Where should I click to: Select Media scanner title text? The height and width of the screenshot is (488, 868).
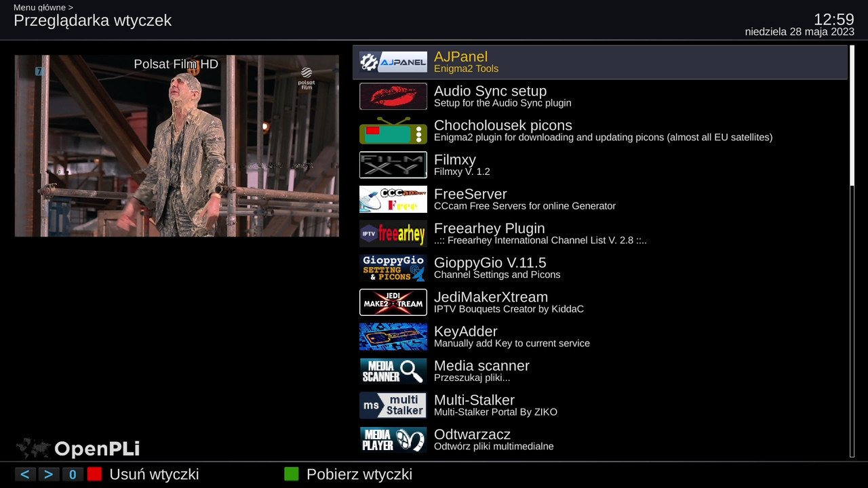(x=481, y=366)
